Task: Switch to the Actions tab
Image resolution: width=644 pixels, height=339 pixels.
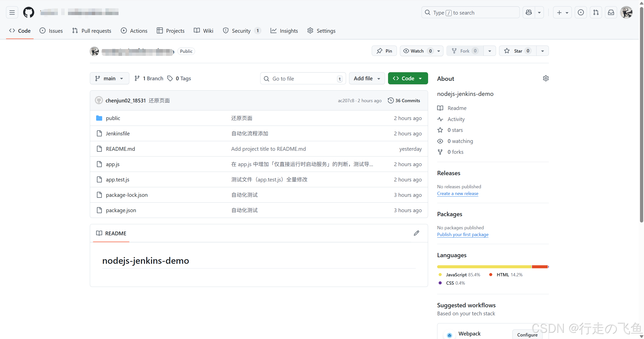Action: tap(134, 31)
